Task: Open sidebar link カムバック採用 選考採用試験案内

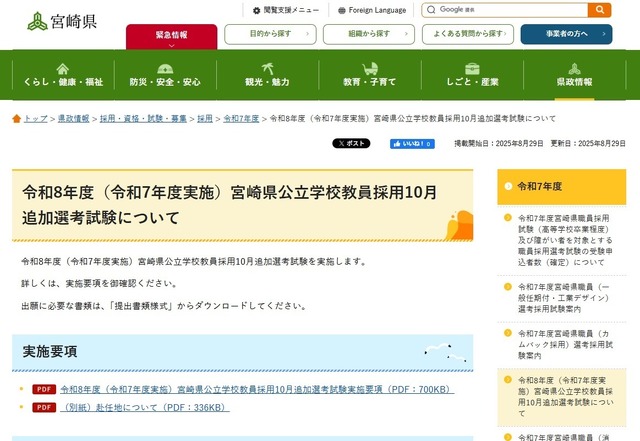Action: click(x=565, y=345)
